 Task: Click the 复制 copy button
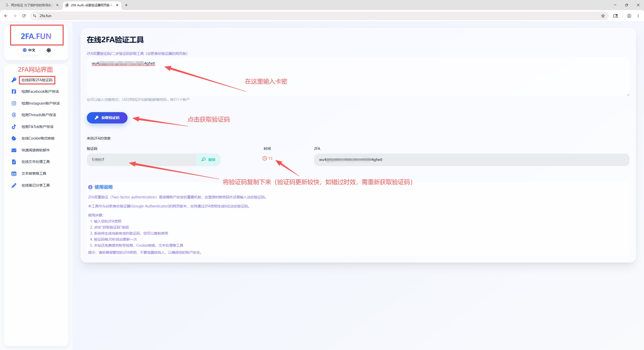tap(208, 160)
